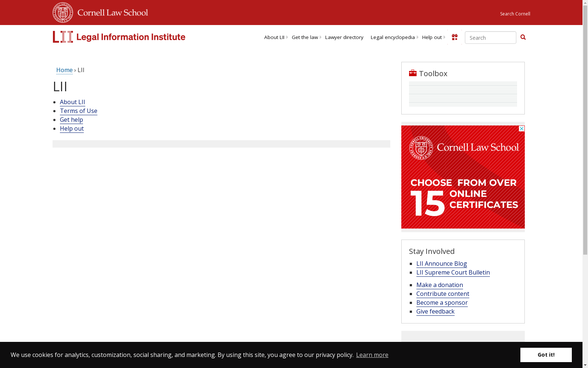Open the LII Announce Blog link
The image size is (588, 368).
tap(441, 263)
